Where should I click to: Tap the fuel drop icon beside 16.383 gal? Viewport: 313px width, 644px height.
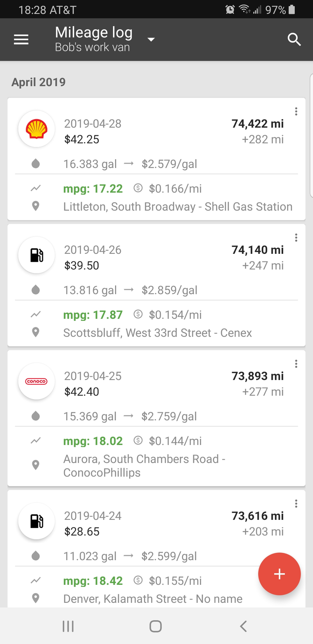(36, 163)
